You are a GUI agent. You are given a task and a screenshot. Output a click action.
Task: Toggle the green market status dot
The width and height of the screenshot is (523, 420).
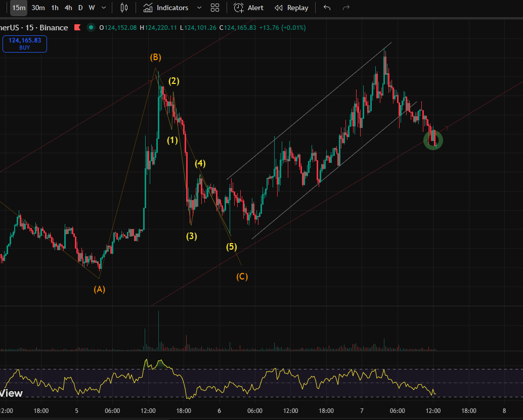pos(91,27)
